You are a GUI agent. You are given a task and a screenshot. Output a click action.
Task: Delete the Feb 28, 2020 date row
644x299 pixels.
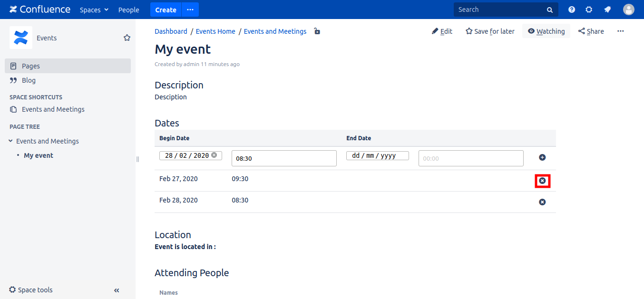[542, 202]
